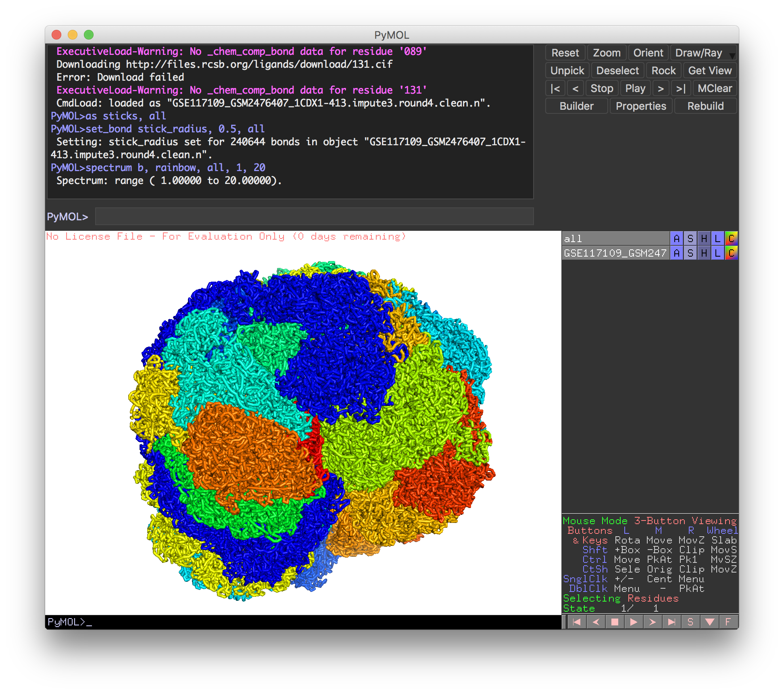
Task: Toggle visibility of the GSE117109_GSM247 object
Action: click(x=615, y=253)
